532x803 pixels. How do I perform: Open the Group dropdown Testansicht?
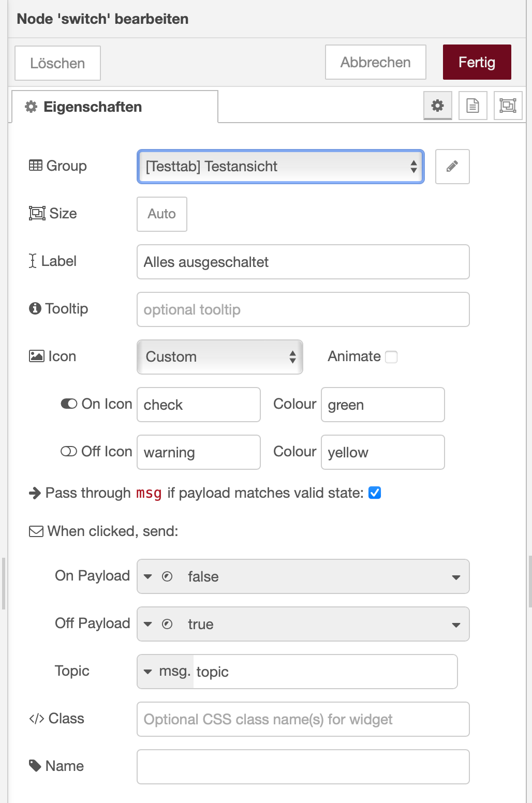coord(280,167)
